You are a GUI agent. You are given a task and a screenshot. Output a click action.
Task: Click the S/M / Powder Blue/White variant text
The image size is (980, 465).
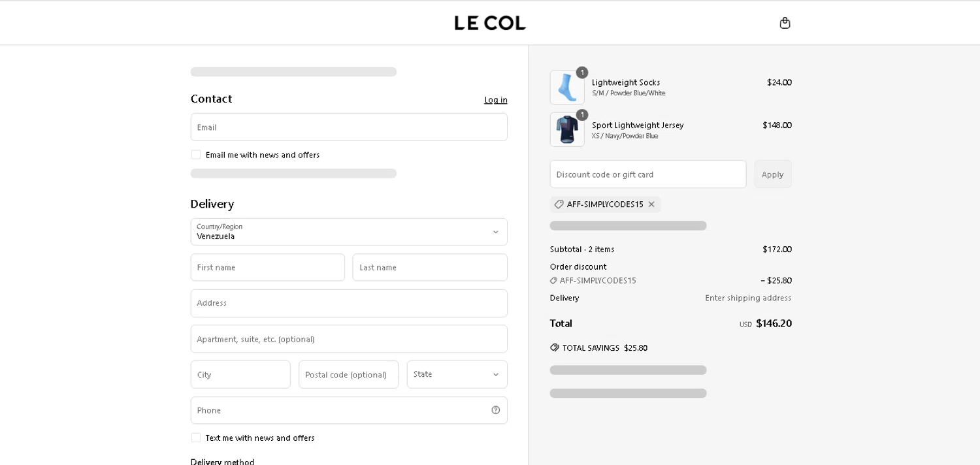629,93
